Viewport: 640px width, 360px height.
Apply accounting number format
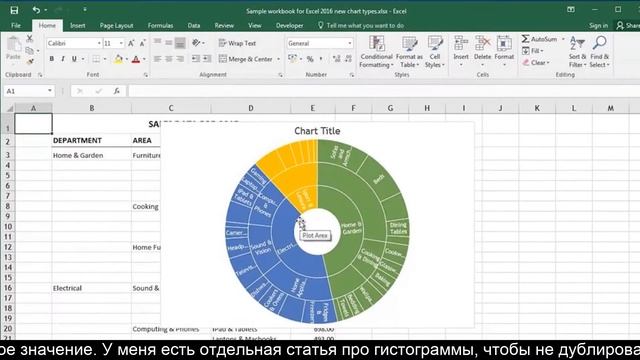tap(292, 59)
